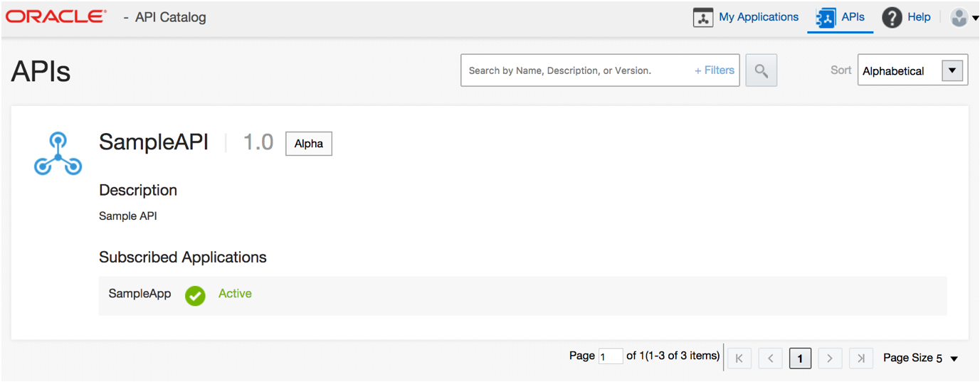Viewport: 980px width, 382px height.
Task: Click the green Active checkmark icon
Action: [x=195, y=295]
